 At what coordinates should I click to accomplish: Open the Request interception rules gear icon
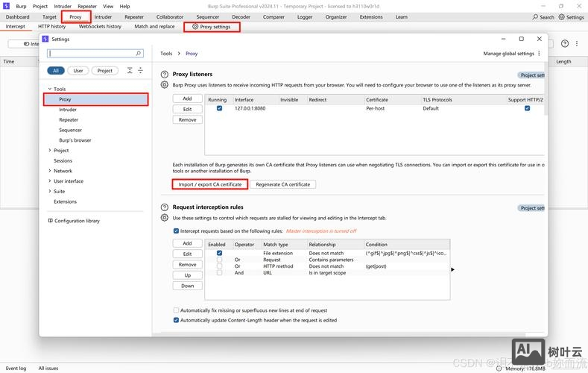click(165, 217)
